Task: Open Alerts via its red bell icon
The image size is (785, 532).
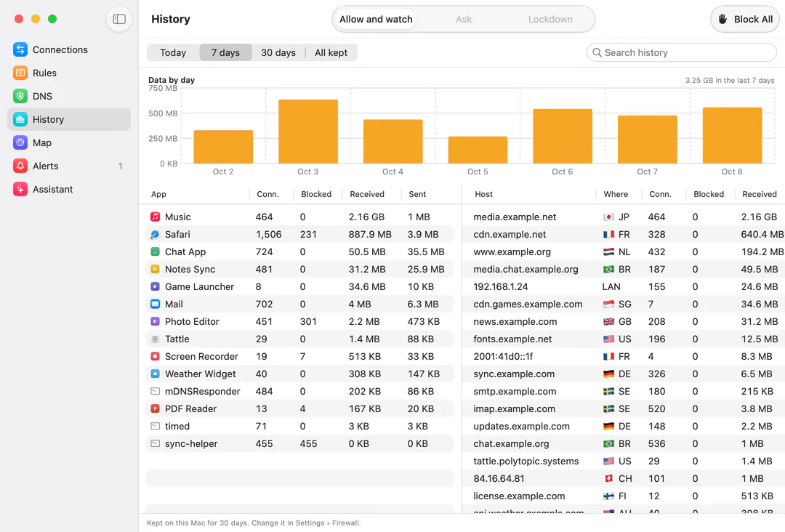Action: pos(20,166)
